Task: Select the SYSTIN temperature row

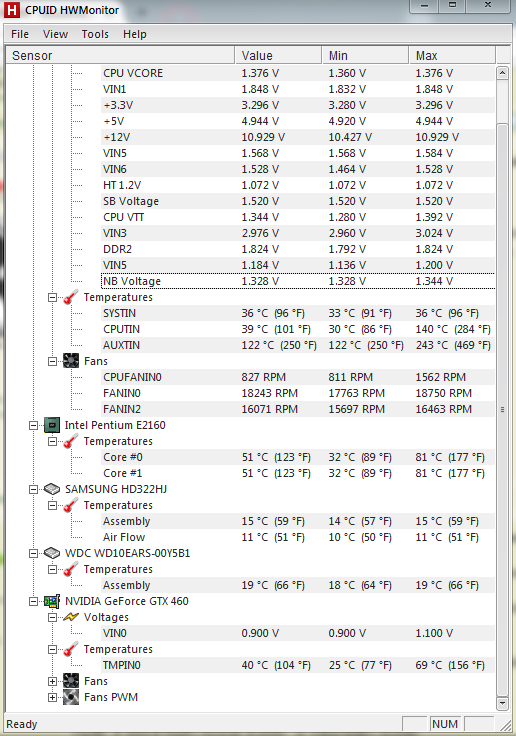Action: click(x=298, y=313)
